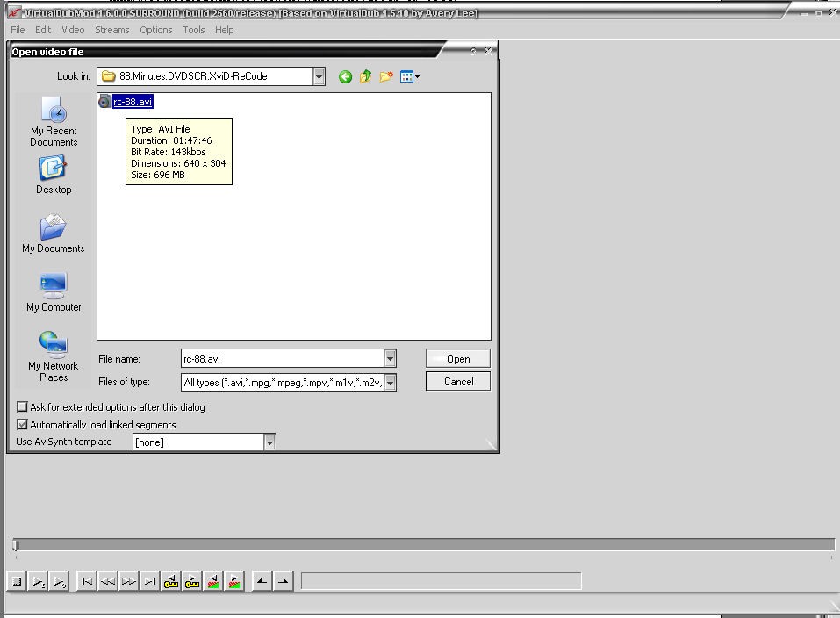Open the Edit menu
840x618 pixels.
(43, 30)
